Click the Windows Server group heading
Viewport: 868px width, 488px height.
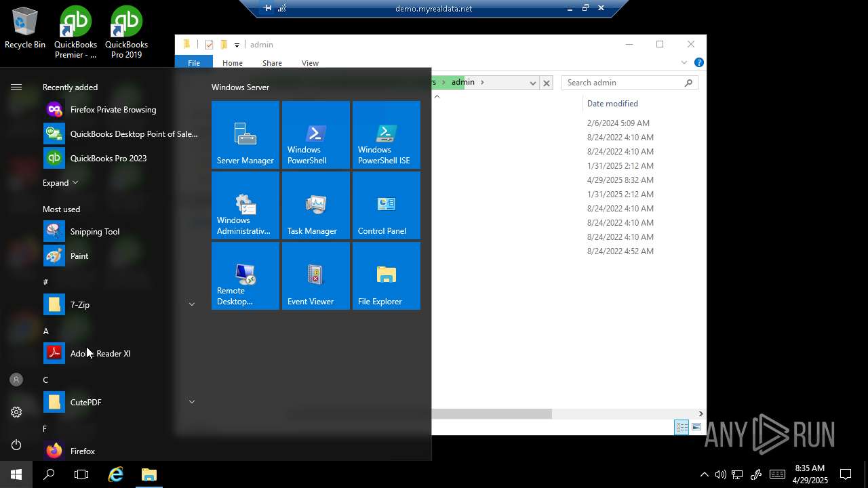[x=240, y=87]
